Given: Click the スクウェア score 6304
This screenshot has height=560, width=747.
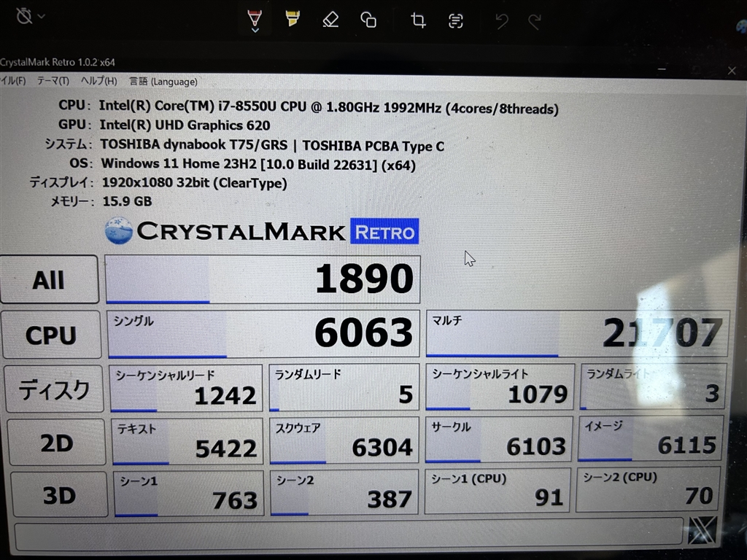Looking at the screenshot, I should point(344,440).
